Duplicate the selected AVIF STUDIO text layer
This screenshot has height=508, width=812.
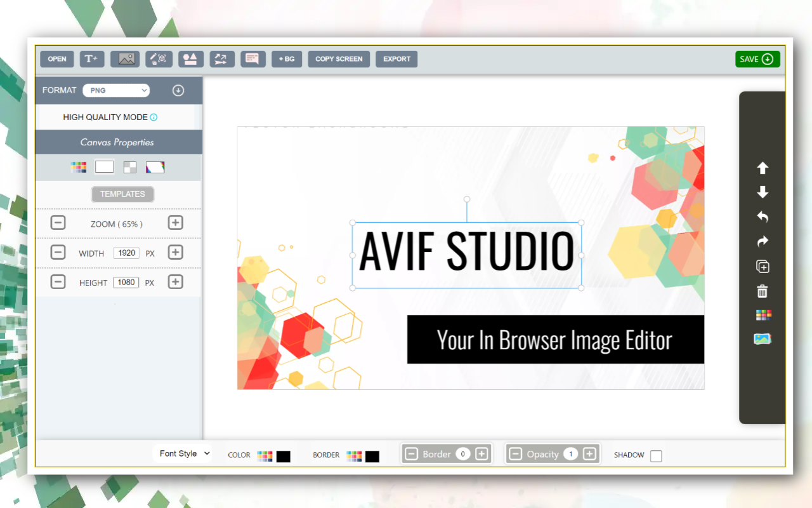[x=762, y=266]
